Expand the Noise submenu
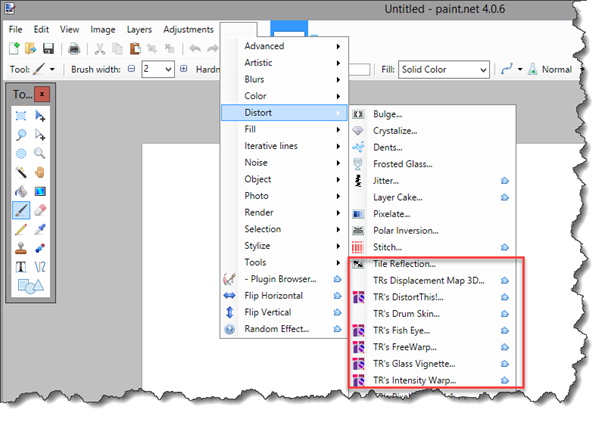 pyautogui.click(x=284, y=163)
